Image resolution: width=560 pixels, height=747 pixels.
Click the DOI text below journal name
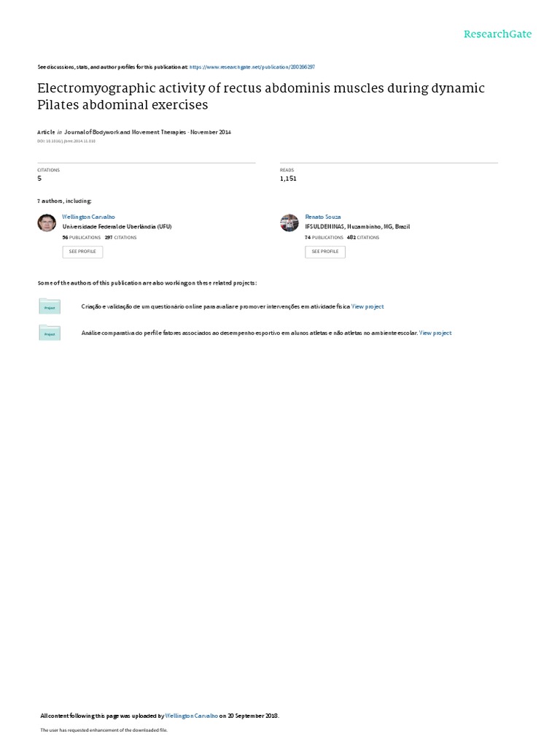click(66, 141)
